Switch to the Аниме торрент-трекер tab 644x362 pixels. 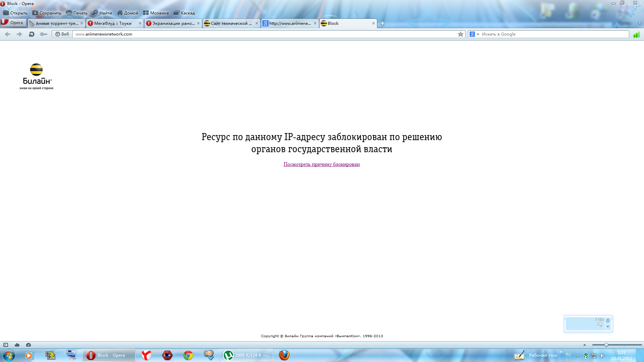pyautogui.click(x=55, y=23)
